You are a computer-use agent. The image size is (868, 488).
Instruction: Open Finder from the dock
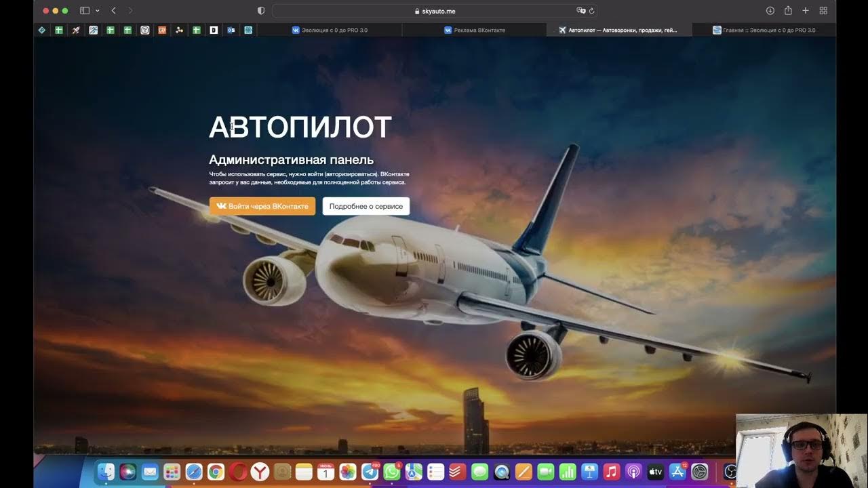pyautogui.click(x=106, y=472)
